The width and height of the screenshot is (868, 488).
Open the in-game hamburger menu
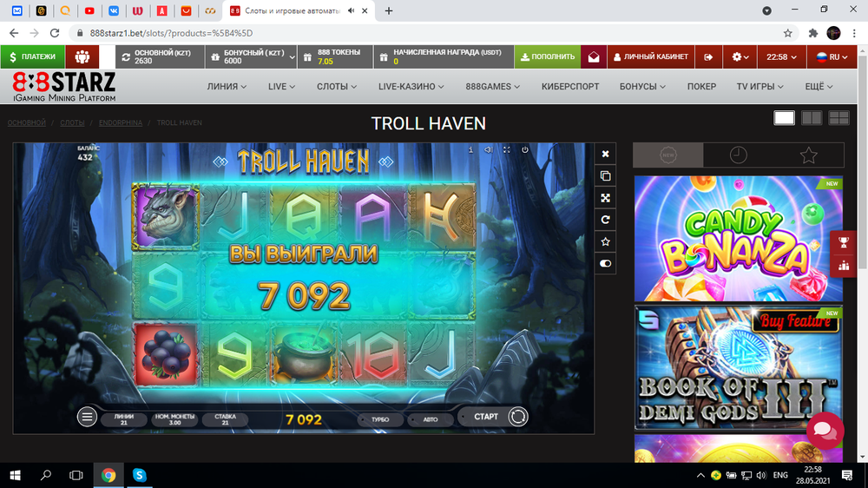(87, 417)
